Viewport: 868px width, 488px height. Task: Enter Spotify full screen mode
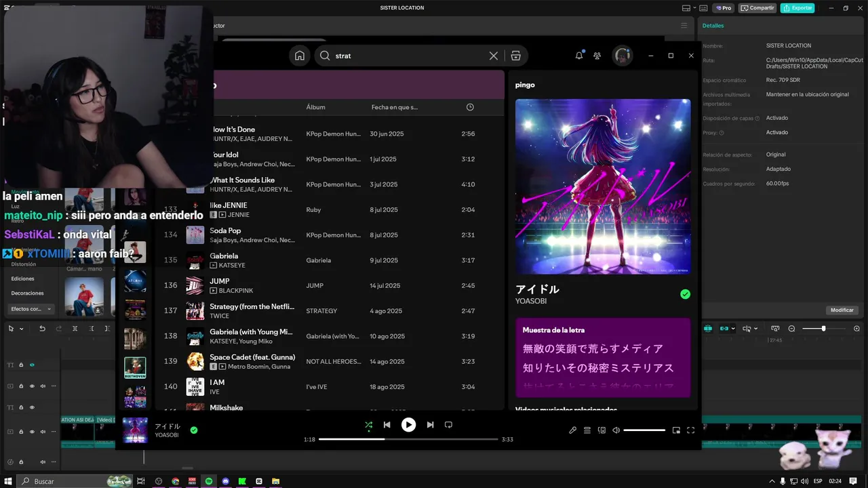(691, 430)
